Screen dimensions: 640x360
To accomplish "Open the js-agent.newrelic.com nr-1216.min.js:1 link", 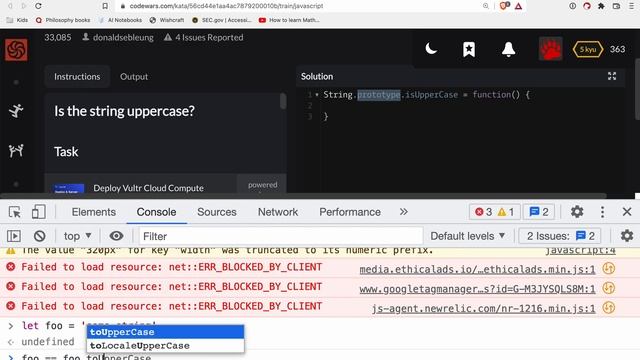I will click(483, 309).
